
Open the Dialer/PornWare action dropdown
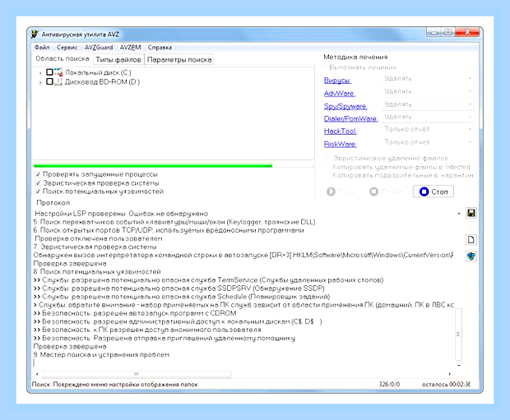click(x=428, y=117)
